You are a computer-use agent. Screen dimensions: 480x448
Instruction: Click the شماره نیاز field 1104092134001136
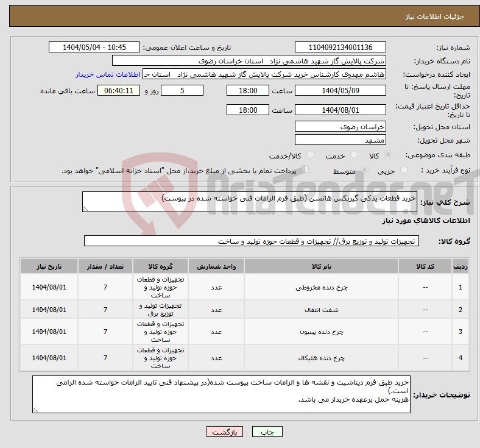(x=341, y=47)
